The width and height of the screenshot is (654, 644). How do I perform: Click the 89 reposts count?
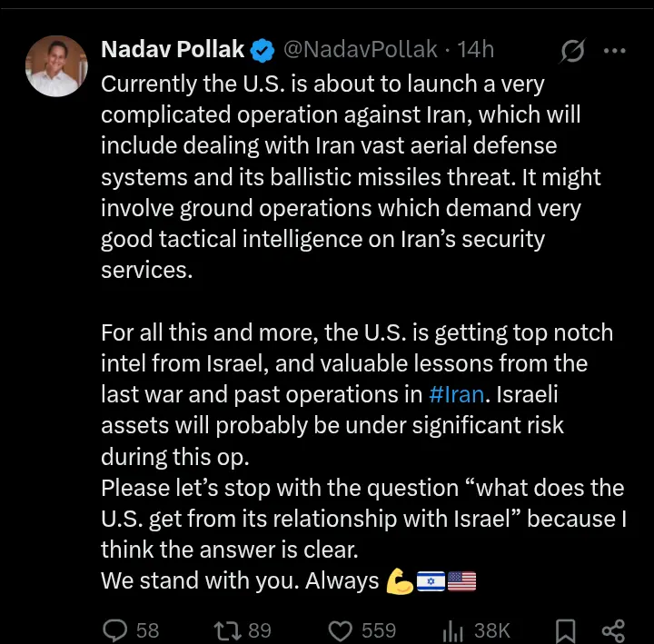tap(260, 629)
